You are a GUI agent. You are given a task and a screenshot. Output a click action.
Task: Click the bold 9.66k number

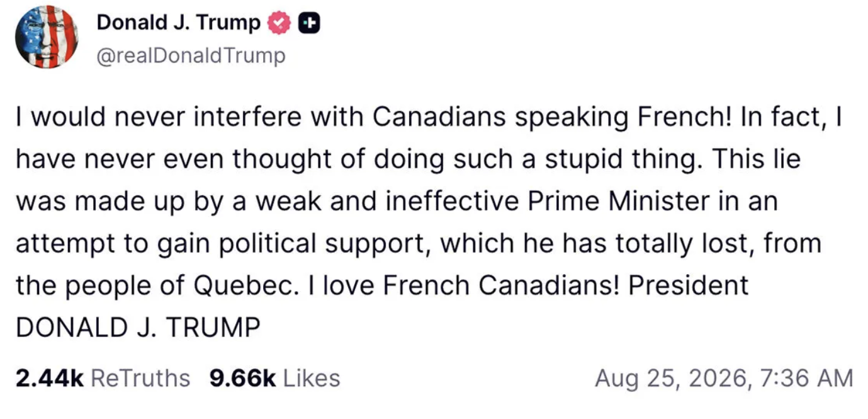[x=243, y=378]
